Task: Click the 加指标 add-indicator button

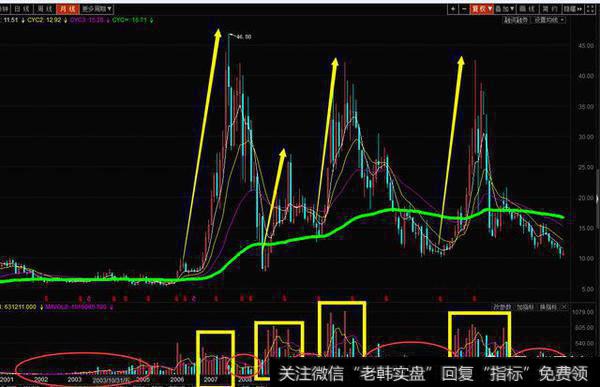Action: [526, 307]
